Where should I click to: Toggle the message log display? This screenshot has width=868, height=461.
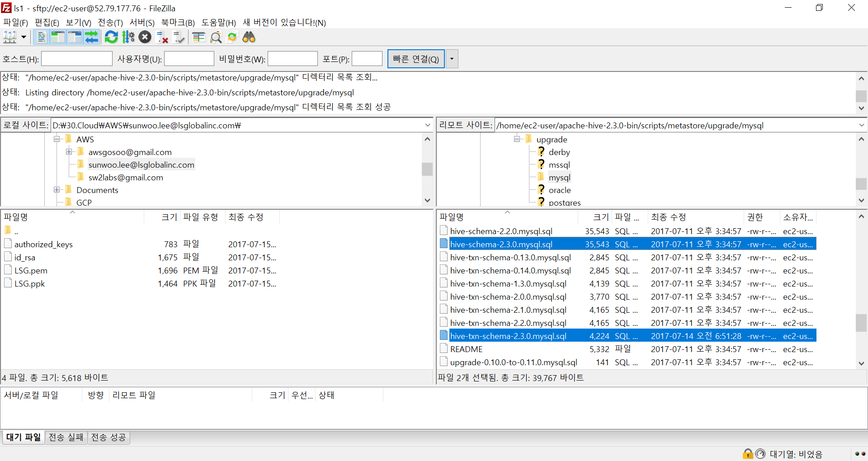(41, 37)
